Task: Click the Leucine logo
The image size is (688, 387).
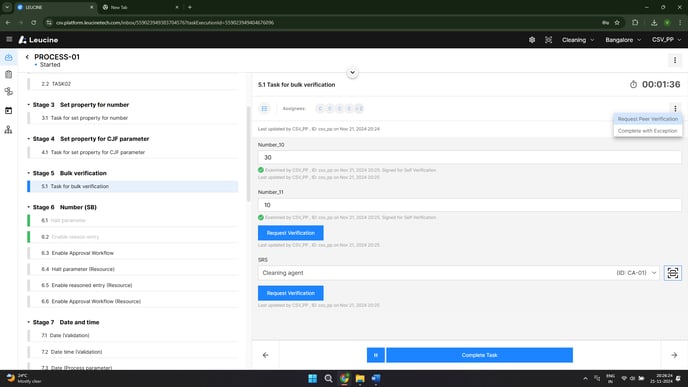Action: [x=38, y=40]
